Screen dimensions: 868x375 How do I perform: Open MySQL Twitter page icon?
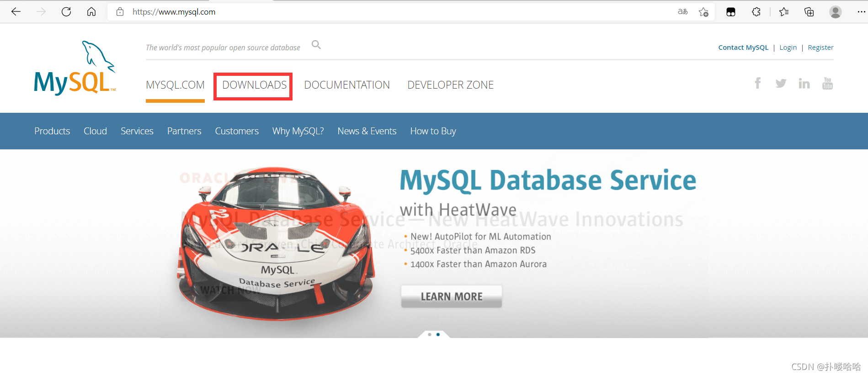click(x=781, y=83)
